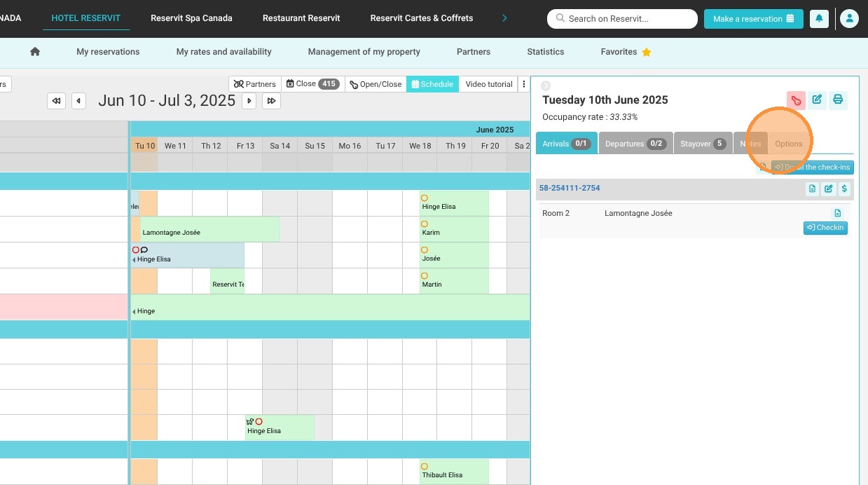Click the Close 415 toolbar button
This screenshot has height=485, width=868.
[312, 84]
